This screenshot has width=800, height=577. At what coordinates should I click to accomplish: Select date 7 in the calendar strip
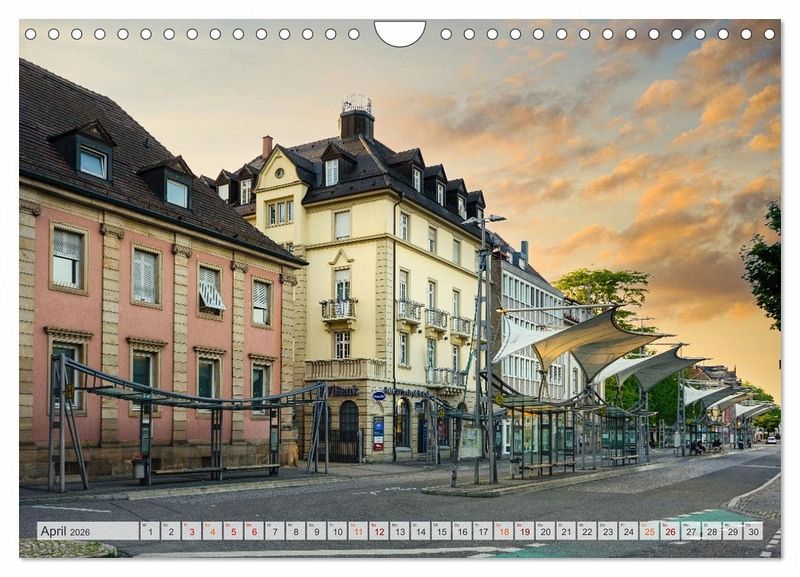click(275, 531)
